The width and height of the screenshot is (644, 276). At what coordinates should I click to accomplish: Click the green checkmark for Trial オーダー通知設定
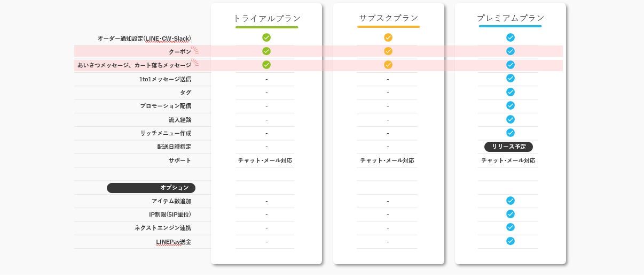[x=266, y=37]
